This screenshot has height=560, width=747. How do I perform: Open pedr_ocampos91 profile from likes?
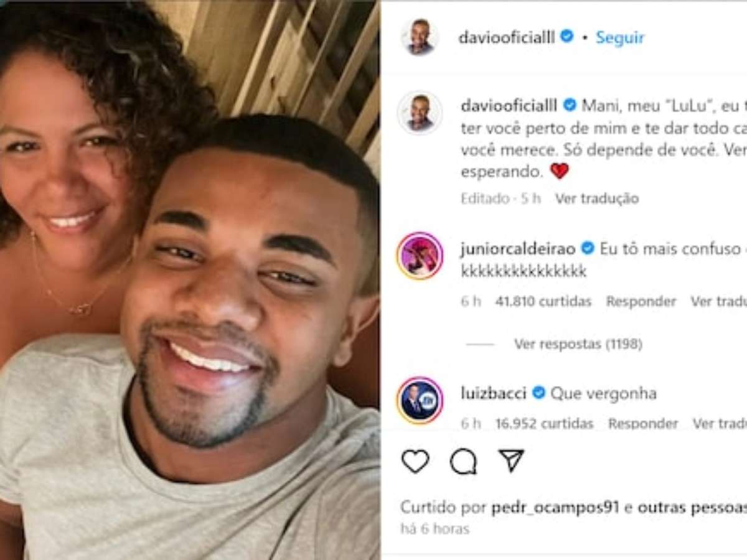pyautogui.click(x=555, y=508)
